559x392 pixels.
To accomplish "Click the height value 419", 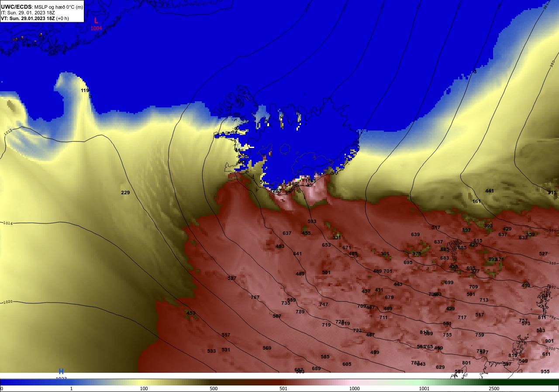I will click(526, 285).
